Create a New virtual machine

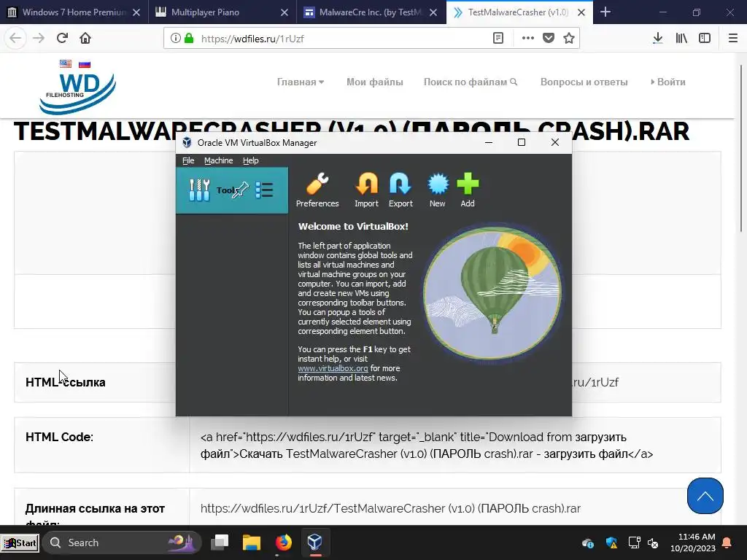click(x=438, y=190)
